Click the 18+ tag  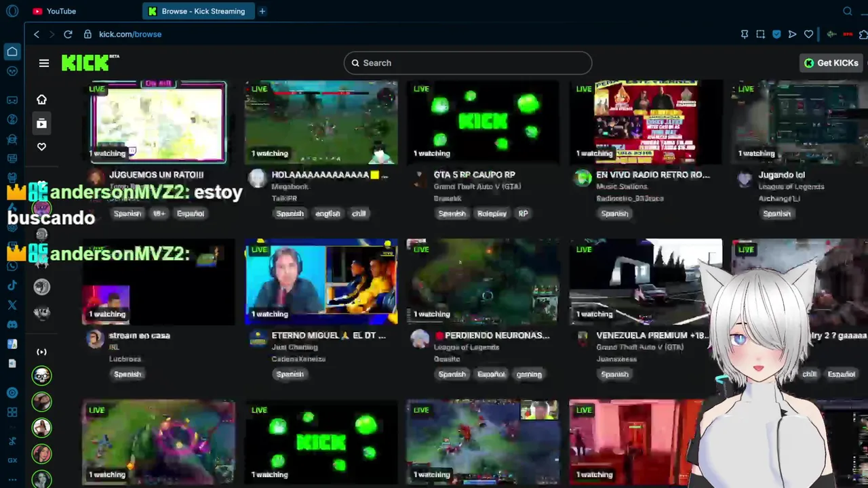159,213
